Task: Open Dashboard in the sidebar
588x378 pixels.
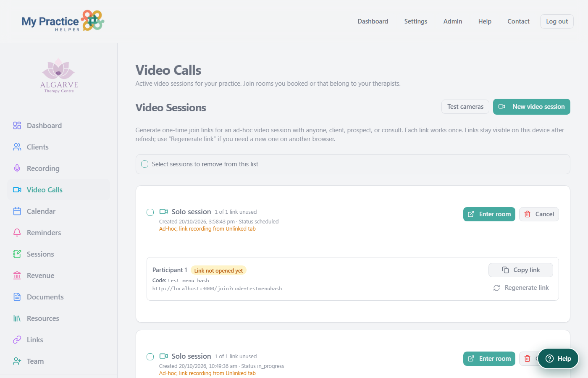Action: pyautogui.click(x=59, y=126)
